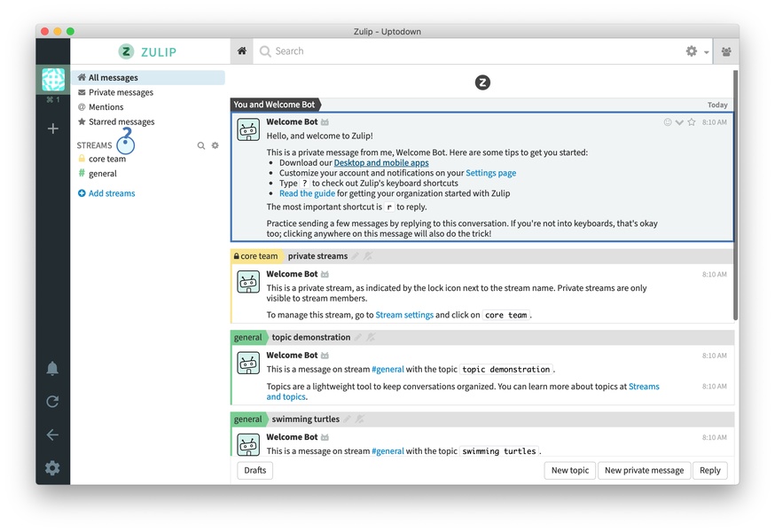Click swimming turtles topic header
Screen dimensions: 775x532
click(x=305, y=419)
